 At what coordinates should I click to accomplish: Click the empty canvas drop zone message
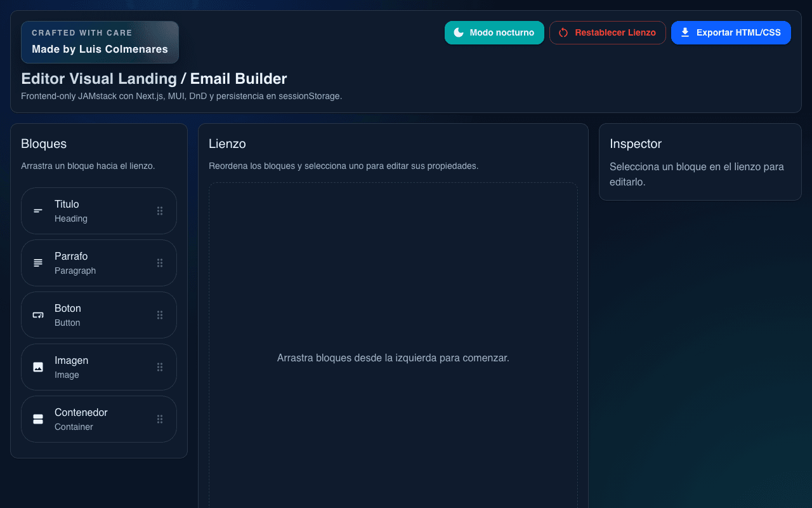pyautogui.click(x=393, y=358)
